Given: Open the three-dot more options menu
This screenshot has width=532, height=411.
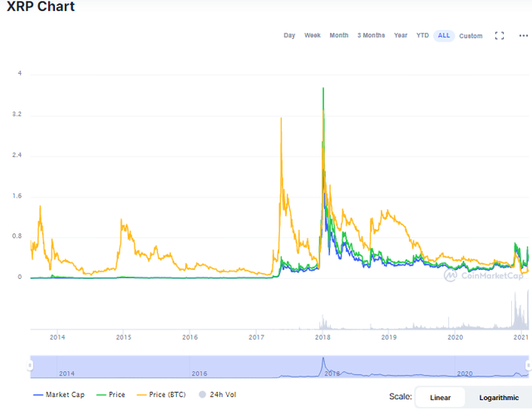Looking at the screenshot, I should tap(523, 36).
